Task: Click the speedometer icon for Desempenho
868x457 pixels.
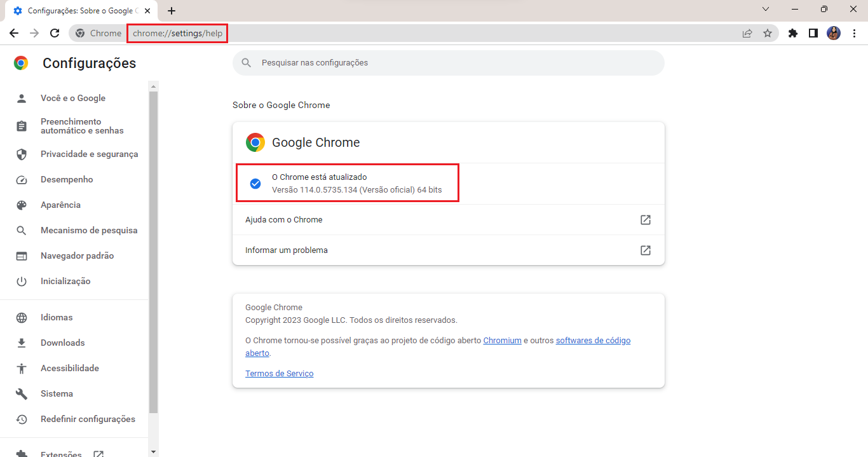Action: (22, 180)
